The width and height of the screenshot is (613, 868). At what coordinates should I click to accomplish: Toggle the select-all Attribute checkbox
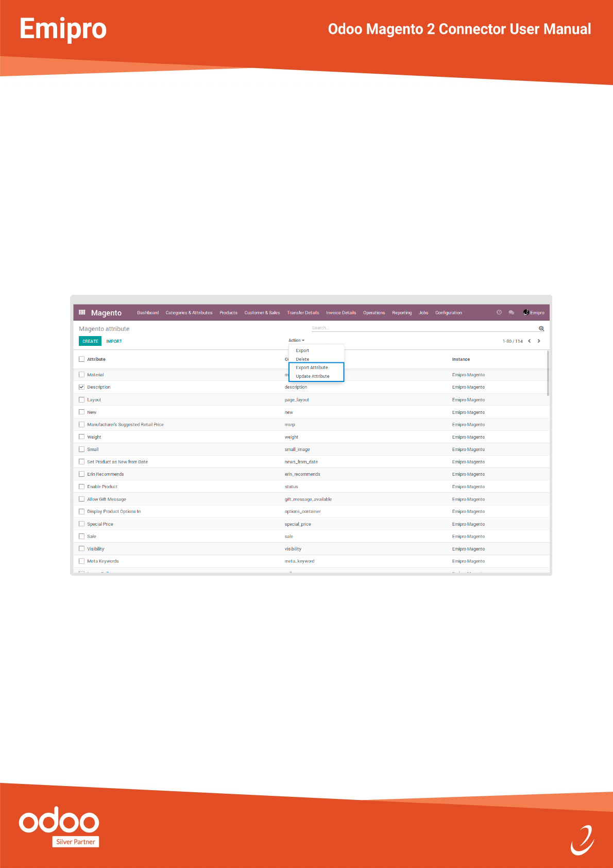[81, 359]
